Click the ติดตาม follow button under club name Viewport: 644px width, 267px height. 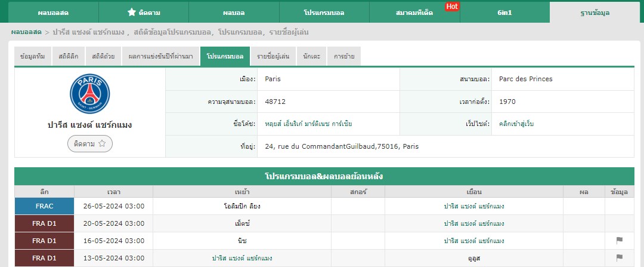coord(90,143)
